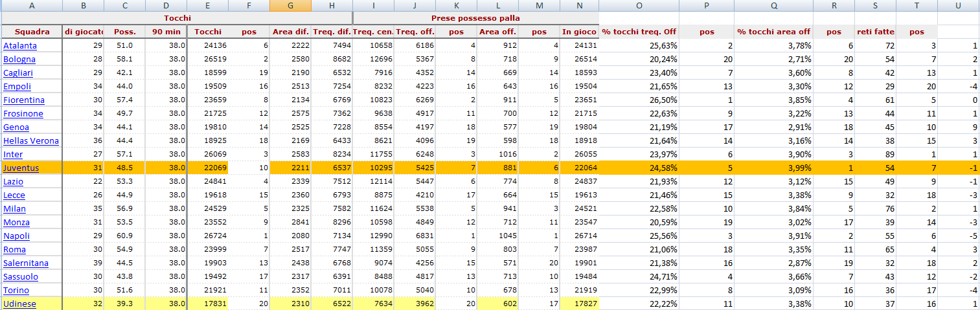Click the 'Treq. cen.' header cell

373,31
